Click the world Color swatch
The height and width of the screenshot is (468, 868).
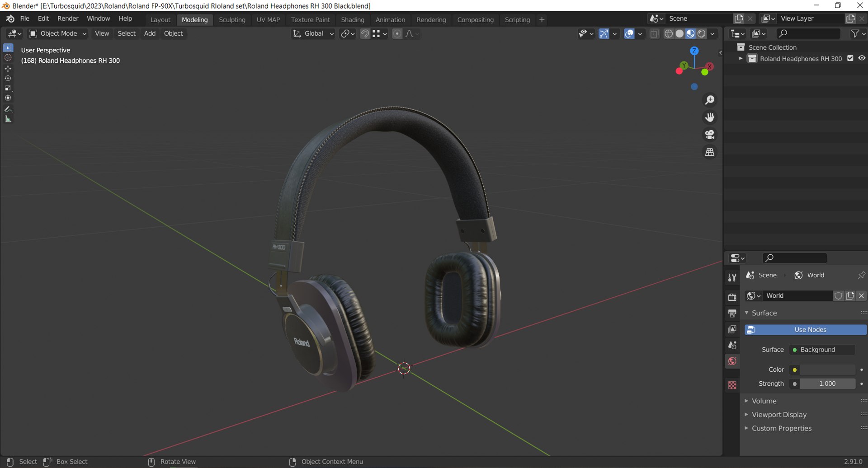click(x=827, y=370)
